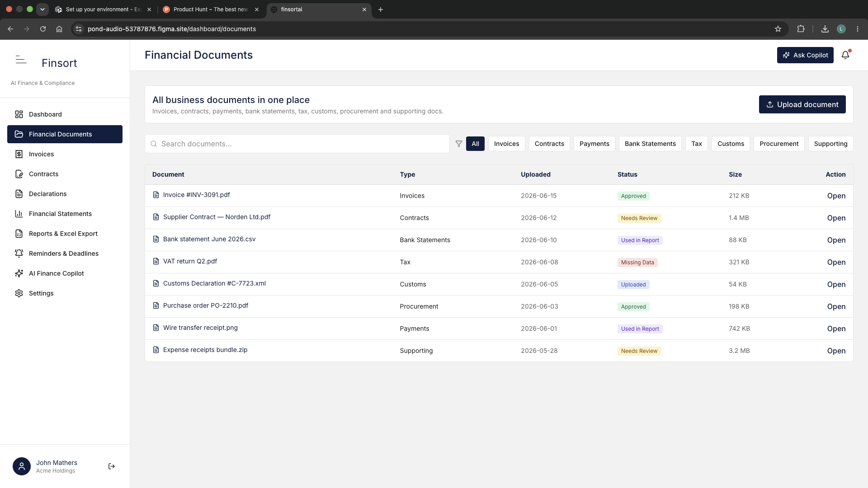Viewport: 868px width, 488px height.
Task: Click the Upload document button
Action: pyautogui.click(x=802, y=104)
